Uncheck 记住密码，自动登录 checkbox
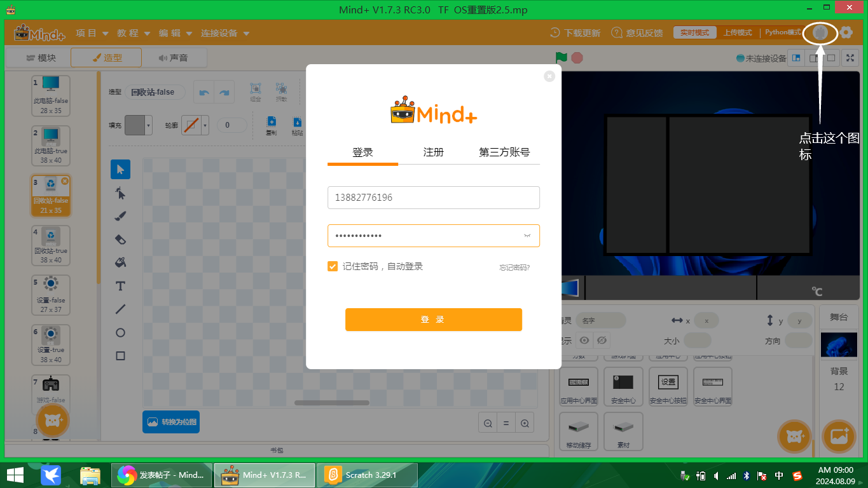Image resolution: width=868 pixels, height=488 pixels. click(333, 267)
